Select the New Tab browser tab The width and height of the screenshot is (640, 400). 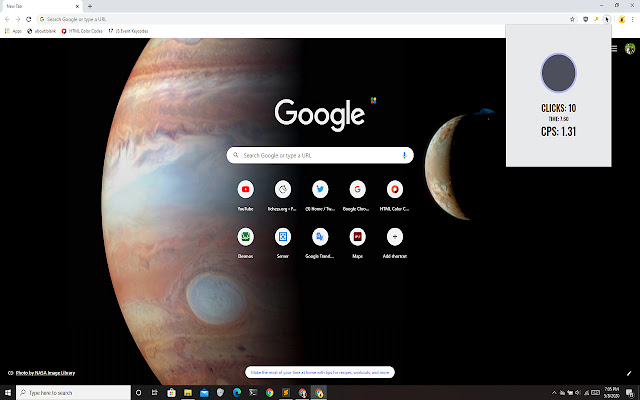pyautogui.click(x=42, y=6)
